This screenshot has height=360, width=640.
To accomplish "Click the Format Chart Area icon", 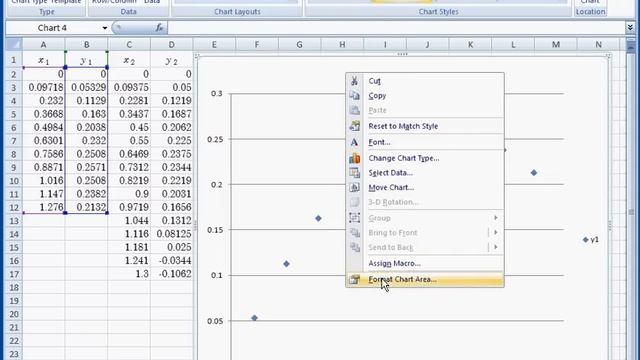I will [354, 280].
